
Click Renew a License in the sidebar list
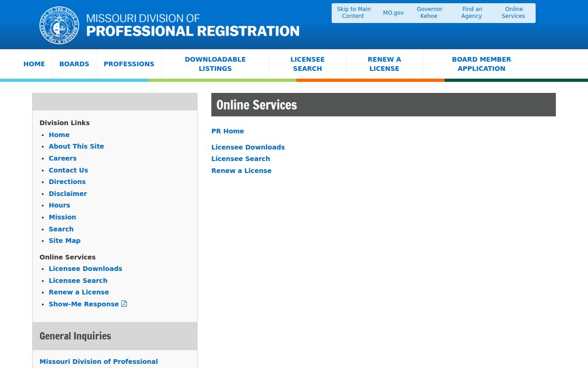79,292
